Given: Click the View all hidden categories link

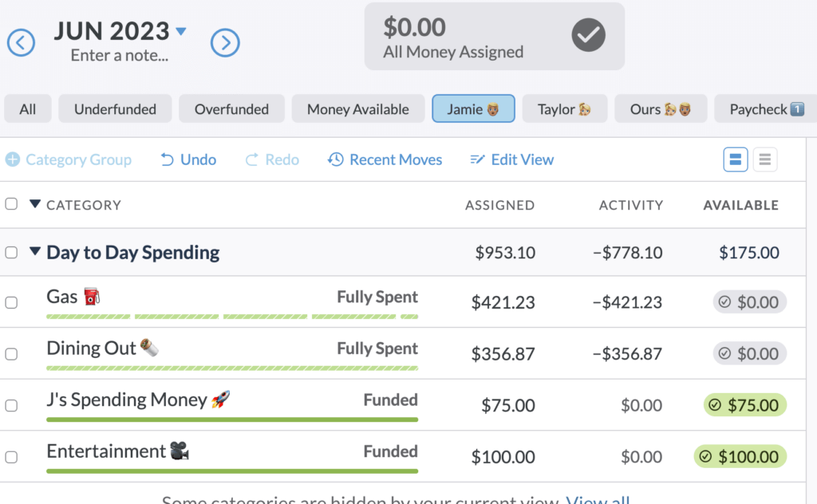Looking at the screenshot, I should 598,500.
